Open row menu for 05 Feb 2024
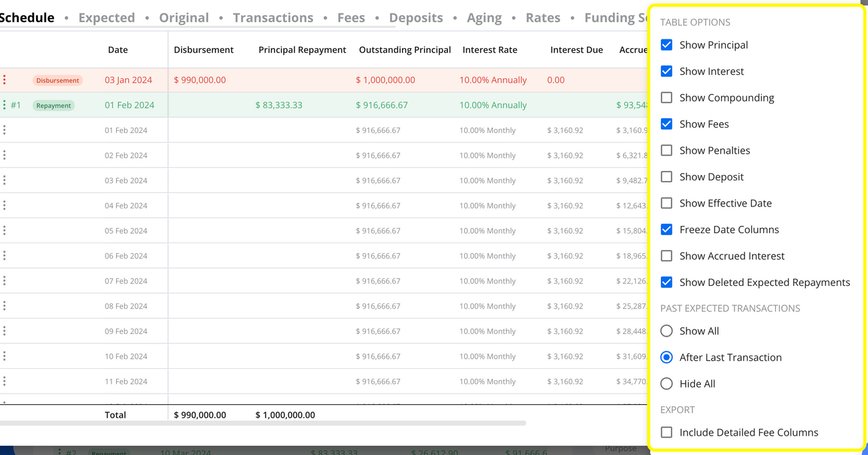Image resolution: width=868 pixels, height=455 pixels. pyautogui.click(x=5, y=231)
